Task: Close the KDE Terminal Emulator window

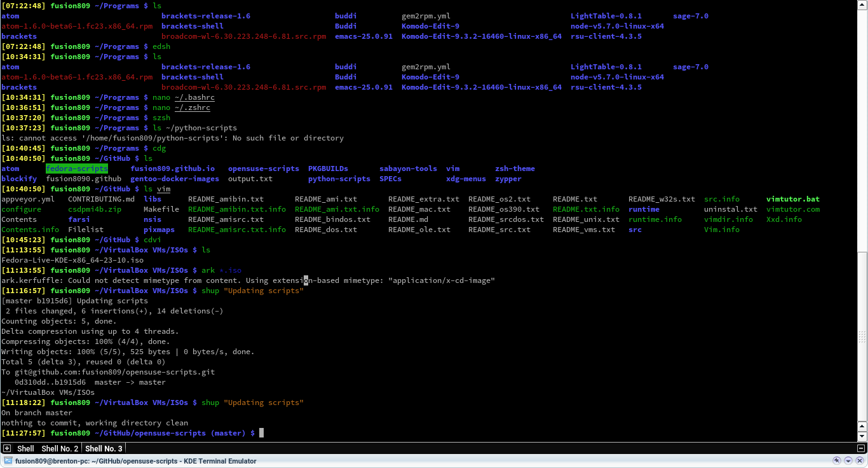Action: (x=860, y=461)
